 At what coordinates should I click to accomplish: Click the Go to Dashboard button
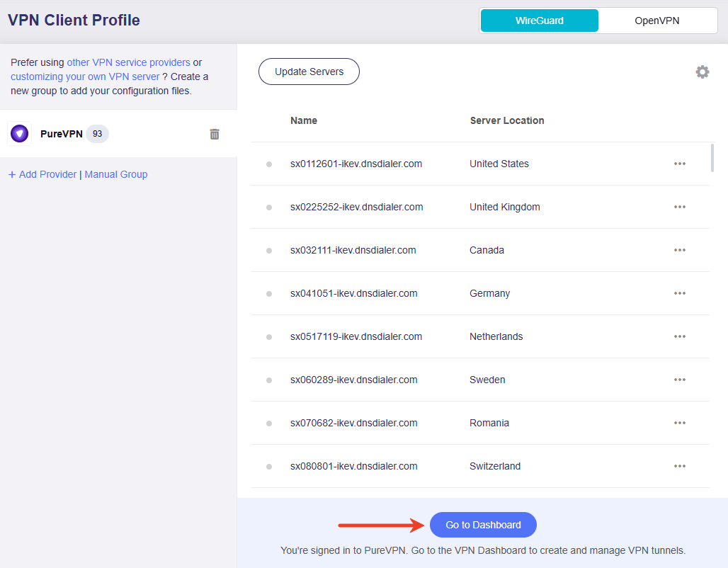(x=483, y=525)
